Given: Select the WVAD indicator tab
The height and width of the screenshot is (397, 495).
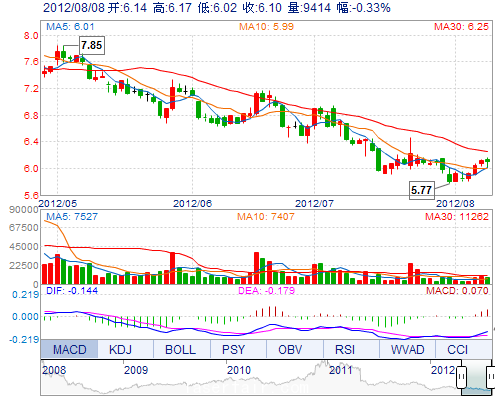Looking at the screenshot, I should point(407,349).
